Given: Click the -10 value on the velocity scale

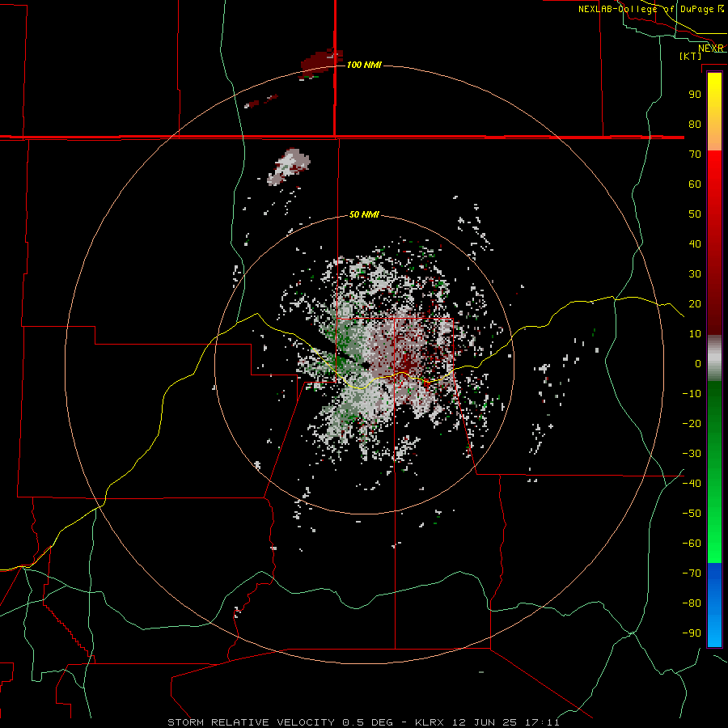Looking at the screenshot, I should pyautogui.click(x=692, y=394).
